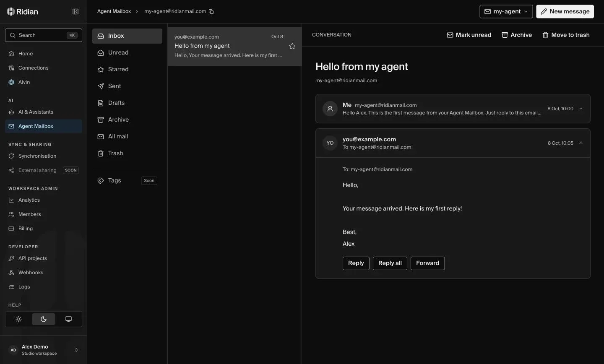Open Billing page
The height and width of the screenshot is (364, 604).
coord(44,229)
